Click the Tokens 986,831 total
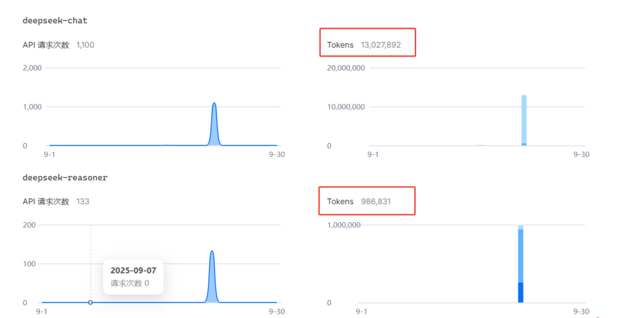Screen dimensions: 644x318 368,201
